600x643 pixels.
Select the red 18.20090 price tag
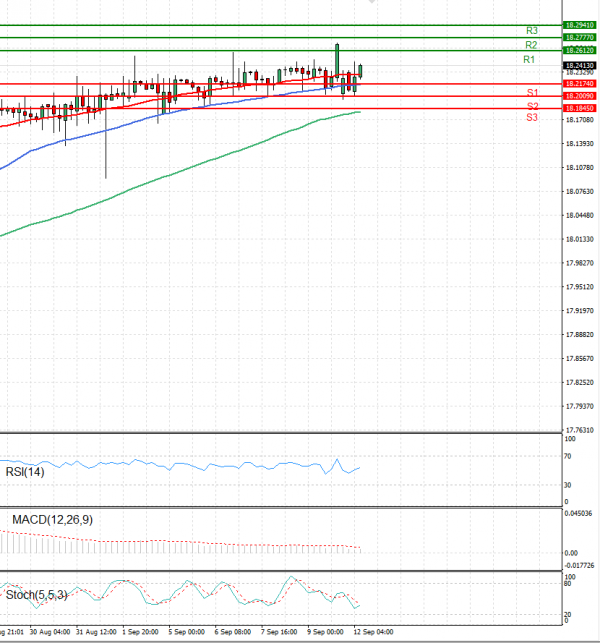(x=579, y=96)
